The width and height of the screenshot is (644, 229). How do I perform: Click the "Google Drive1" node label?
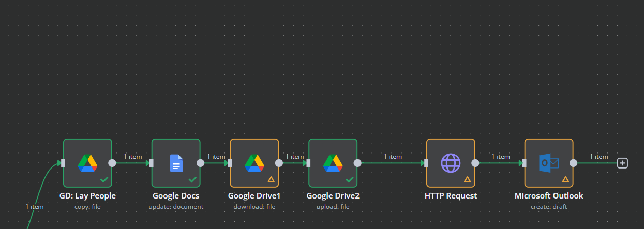[x=254, y=196]
